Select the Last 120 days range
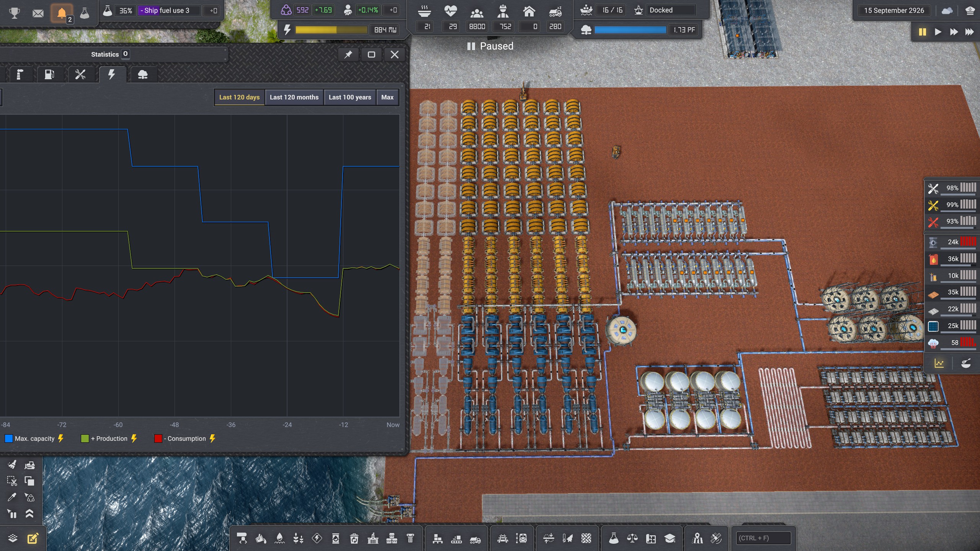This screenshot has height=551, width=980. tap(239, 97)
